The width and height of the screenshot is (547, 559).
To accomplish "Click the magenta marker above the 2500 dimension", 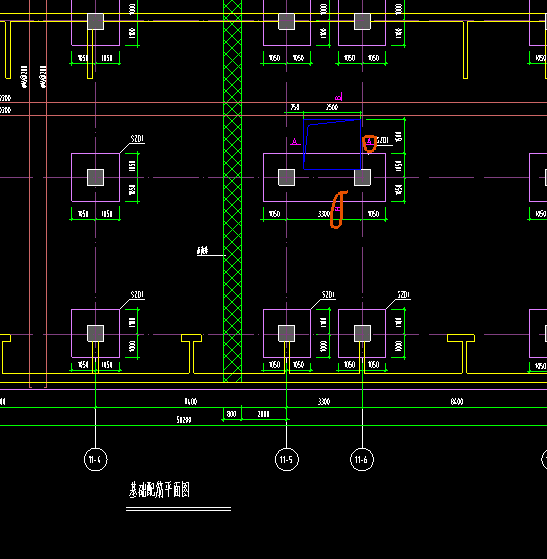I will click(x=339, y=97).
